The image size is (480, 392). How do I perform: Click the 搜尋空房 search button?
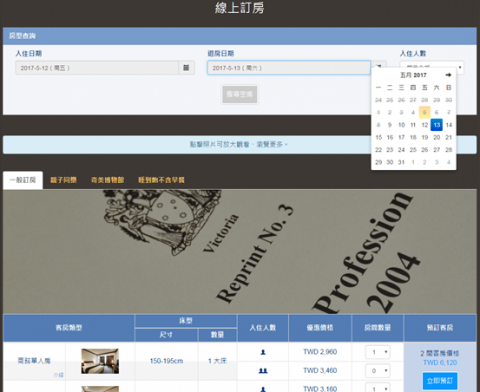[239, 94]
